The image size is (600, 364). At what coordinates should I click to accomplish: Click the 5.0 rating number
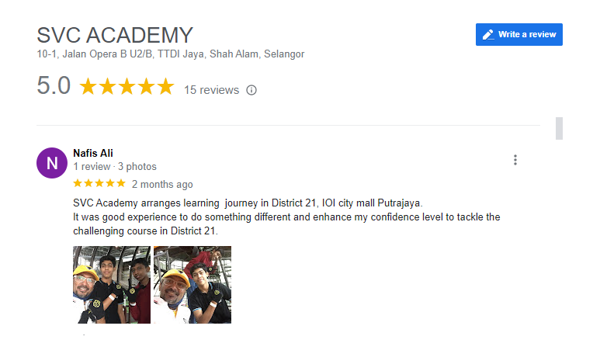click(54, 85)
